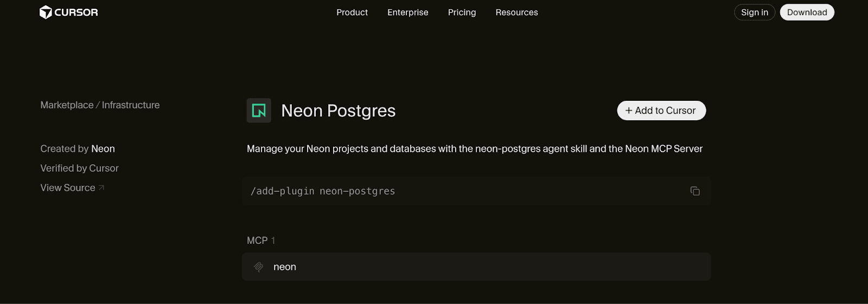The height and width of the screenshot is (304, 868).
Task: Click the Neon Postgres plugin logo icon
Action: point(259,111)
